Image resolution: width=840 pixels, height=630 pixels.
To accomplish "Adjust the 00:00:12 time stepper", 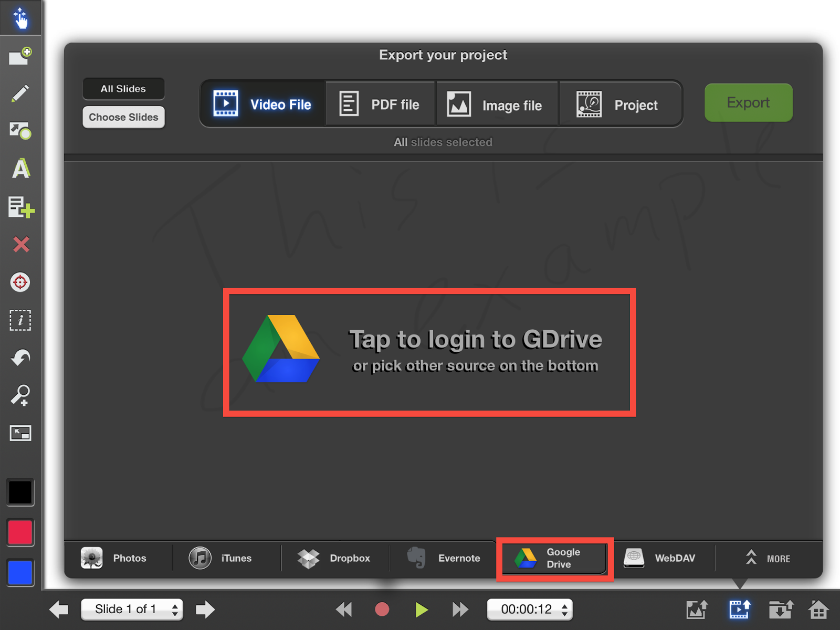I will (x=530, y=610).
